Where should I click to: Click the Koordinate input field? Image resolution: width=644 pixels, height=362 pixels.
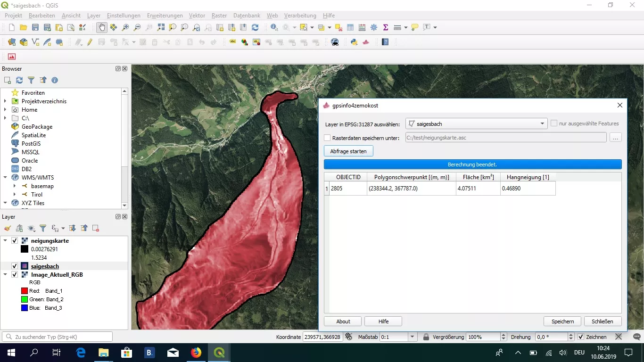pyautogui.click(x=322, y=337)
